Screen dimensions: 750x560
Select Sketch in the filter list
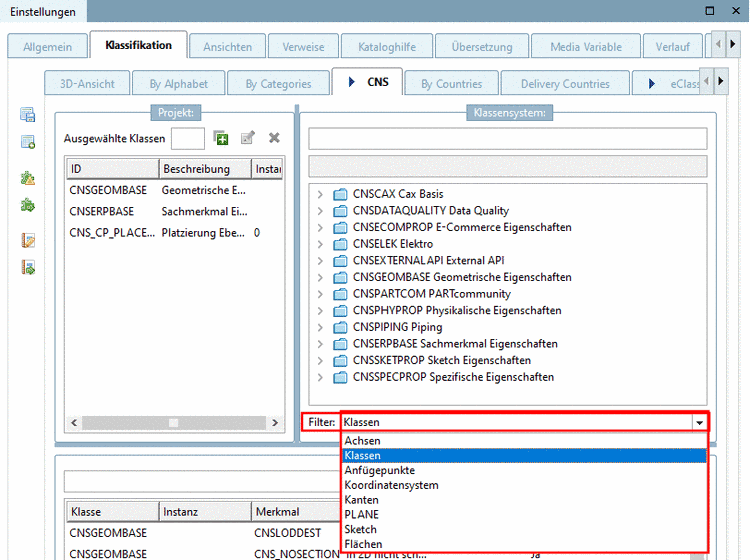(x=525, y=529)
